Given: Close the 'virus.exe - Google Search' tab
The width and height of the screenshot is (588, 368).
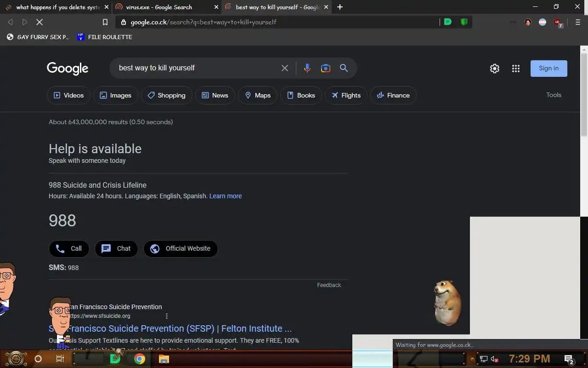Looking at the screenshot, I should point(216,7).
